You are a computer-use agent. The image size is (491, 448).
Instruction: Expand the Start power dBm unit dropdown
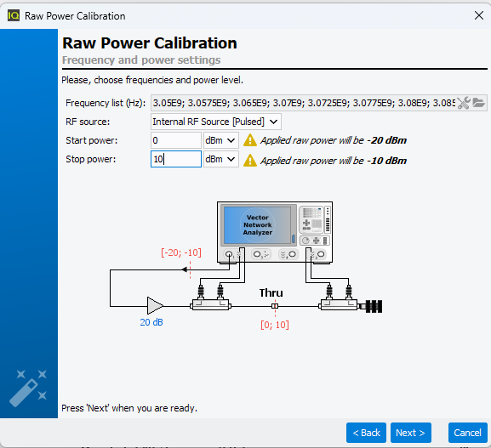tap(220, 140)
